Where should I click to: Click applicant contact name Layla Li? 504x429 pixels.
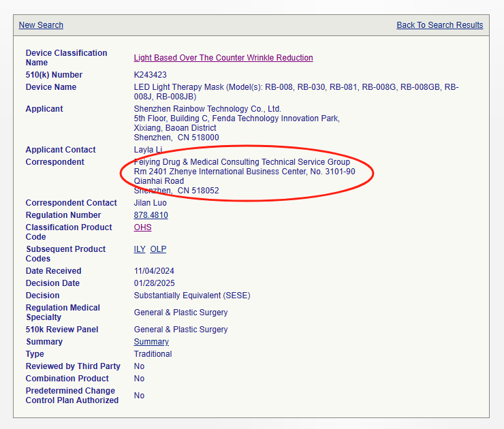point(148,150)
